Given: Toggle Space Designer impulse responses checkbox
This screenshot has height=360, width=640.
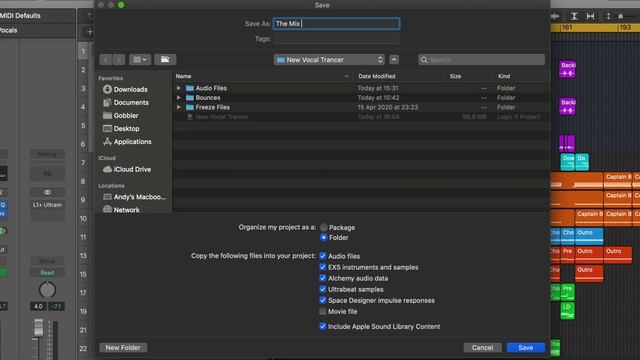Looking at the screenshot, I should click(323, 300).
